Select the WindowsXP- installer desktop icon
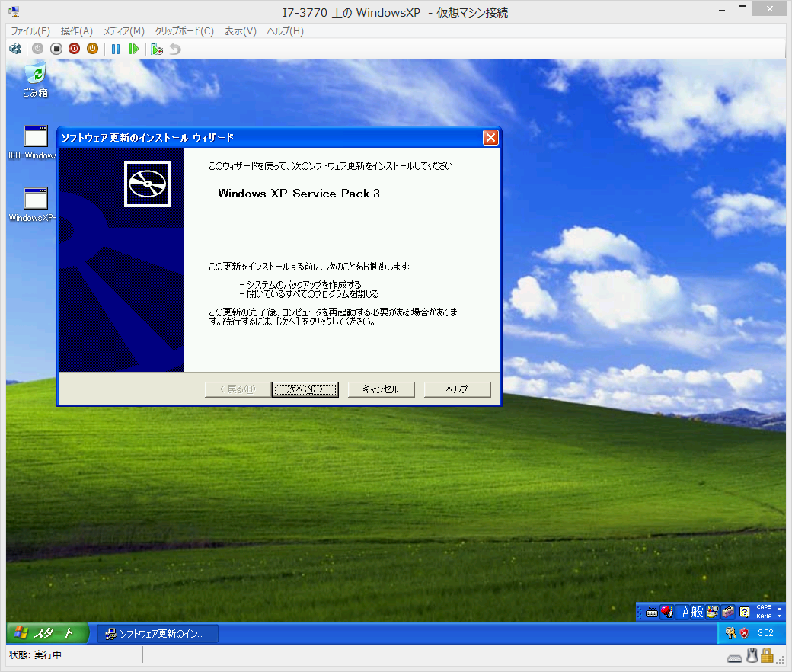The width and height of the screenshot is (792, 672). coord(32,205)
